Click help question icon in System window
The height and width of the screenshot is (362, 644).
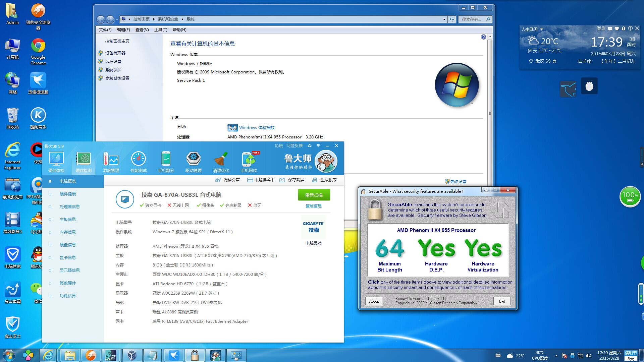coord(483,37)
